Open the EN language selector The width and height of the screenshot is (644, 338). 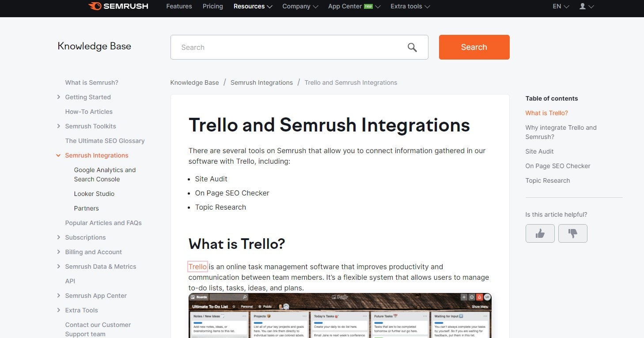click(x=561, y=6)
